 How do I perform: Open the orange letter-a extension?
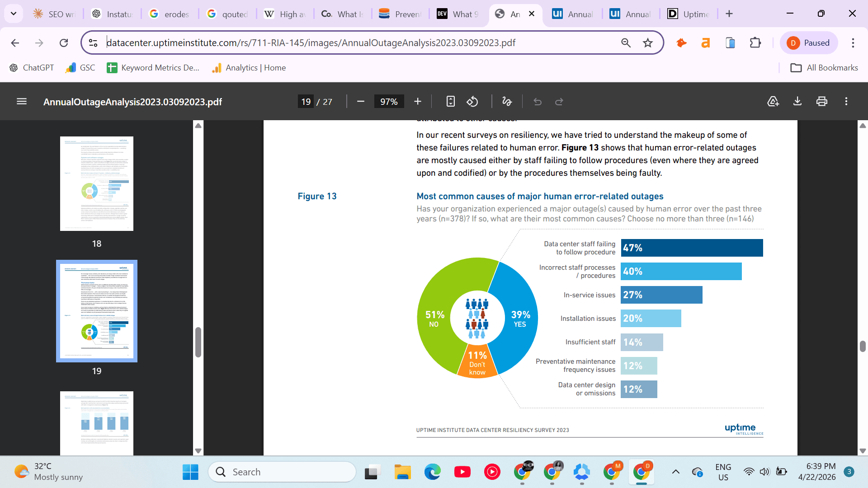pyautogui.click(x=706, y=43)
